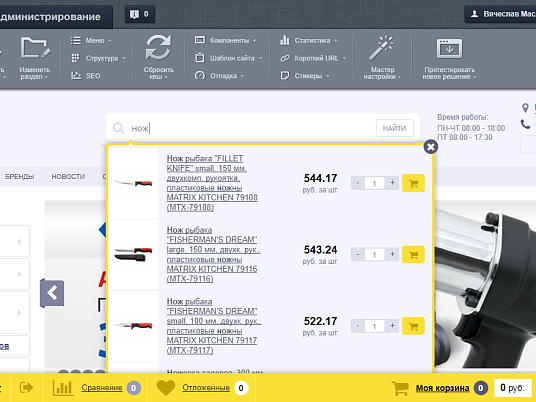Click the НАЙТИ search button

394,128
